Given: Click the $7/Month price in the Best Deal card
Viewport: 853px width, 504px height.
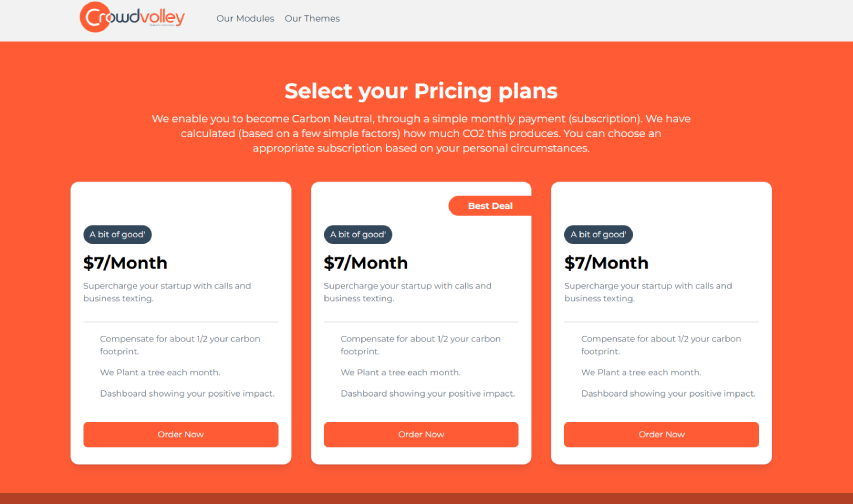Looking at the screenshot, I should pyautogui.click(x=366, y=263).
